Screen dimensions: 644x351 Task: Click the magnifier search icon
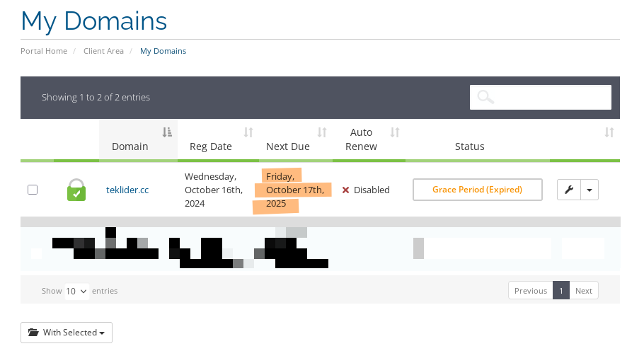point(485,98)
